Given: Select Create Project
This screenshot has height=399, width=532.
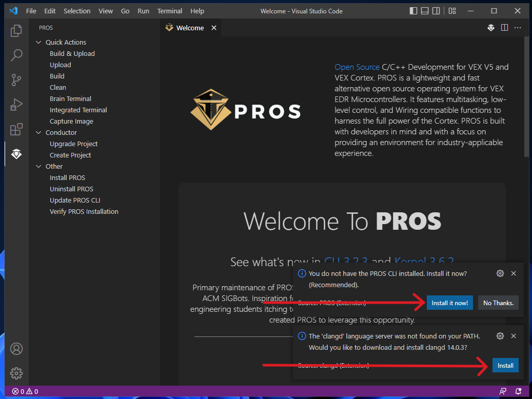Looking at the screenshot, I should point(70,155).
